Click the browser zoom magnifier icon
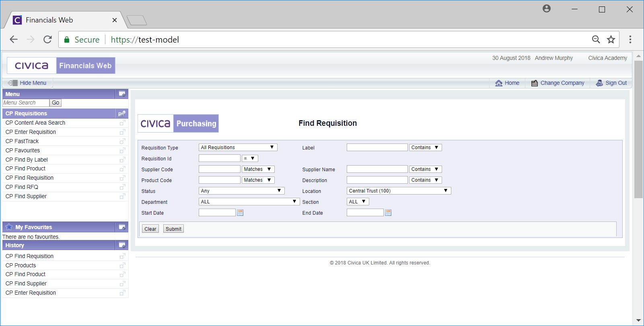Image resolution: width=644 pixels, height=326 pixels. (596, 39)
